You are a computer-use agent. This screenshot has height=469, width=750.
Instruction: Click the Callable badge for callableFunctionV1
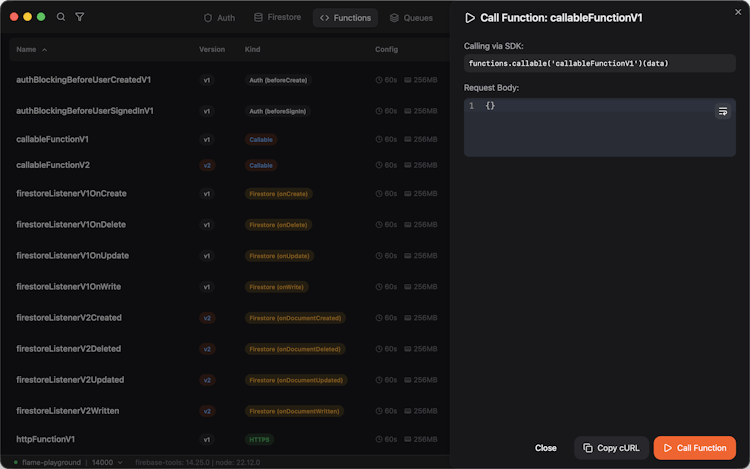pos(261,140)
